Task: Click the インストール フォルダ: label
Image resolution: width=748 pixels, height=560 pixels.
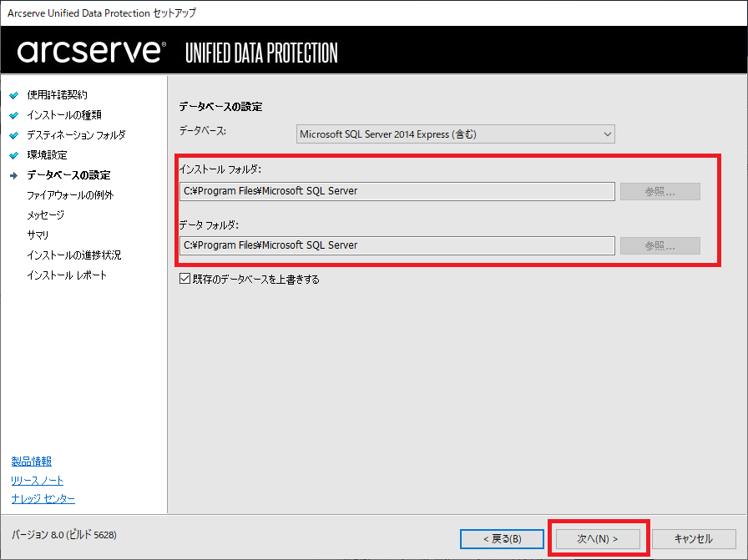Action: (x=220, y=169)
